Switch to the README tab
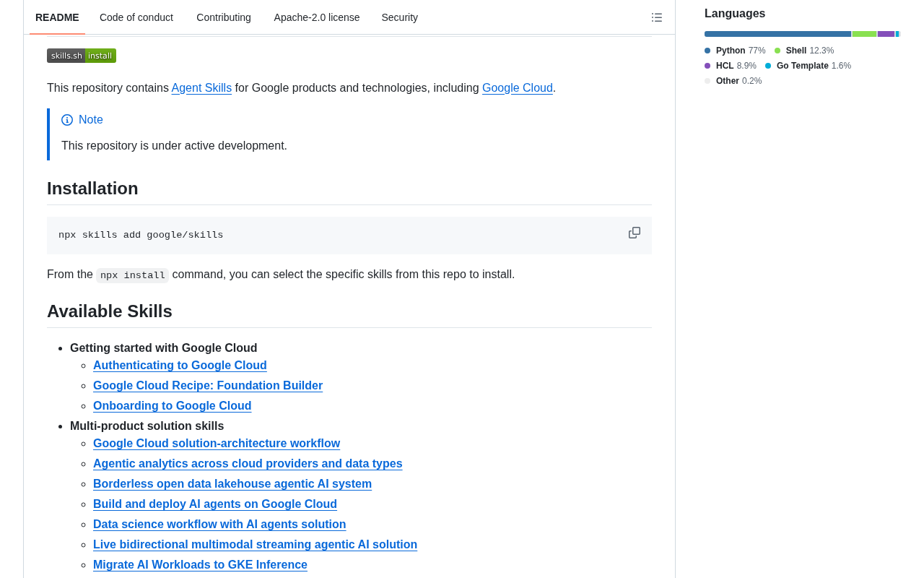This screenshot has width=924, height=578. 57,17
